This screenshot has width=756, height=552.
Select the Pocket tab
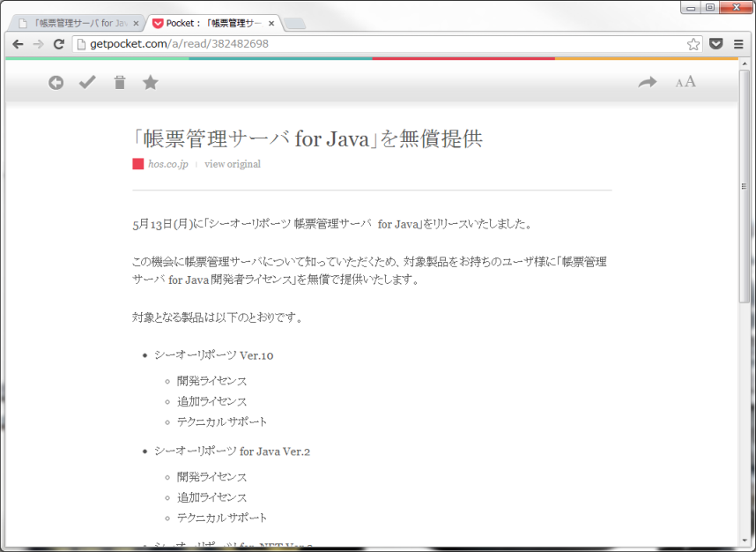213,23
